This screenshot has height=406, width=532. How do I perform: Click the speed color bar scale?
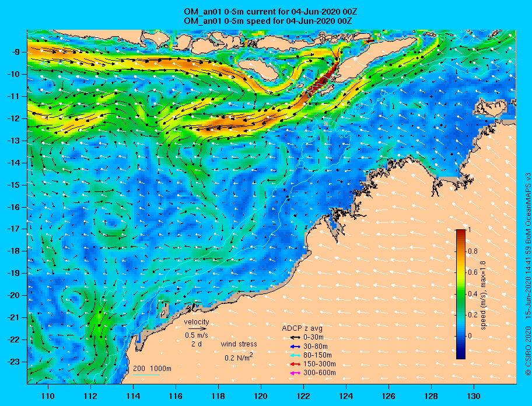pyautogui.click(x=461, y=294)
